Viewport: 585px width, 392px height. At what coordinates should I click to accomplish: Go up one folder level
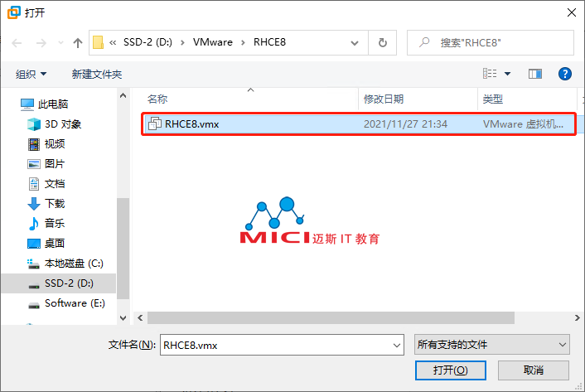point(78,43)
